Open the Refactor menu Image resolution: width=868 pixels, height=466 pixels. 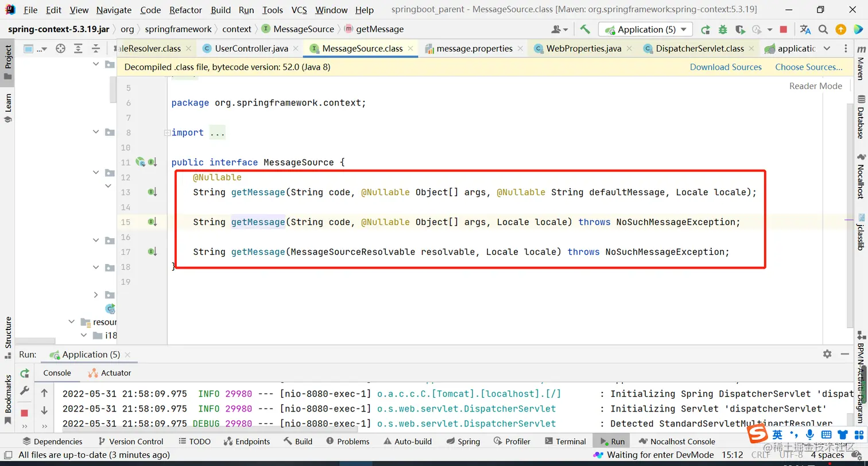(185, 10)
